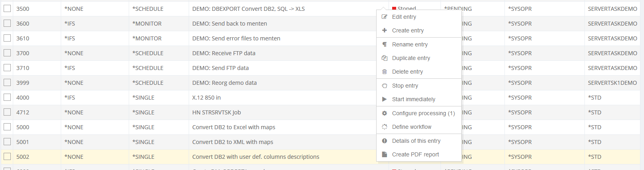This screenshot has height=170, width=644.
Task: Tick the checkbox for row 3500
Action: (7, 8)
